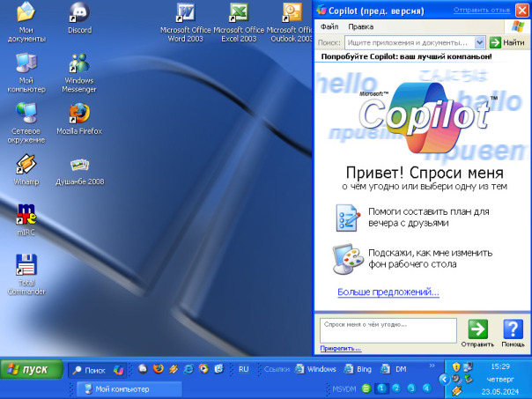
Task: Click the Пуск start button
Action: [x=32, y=369]
